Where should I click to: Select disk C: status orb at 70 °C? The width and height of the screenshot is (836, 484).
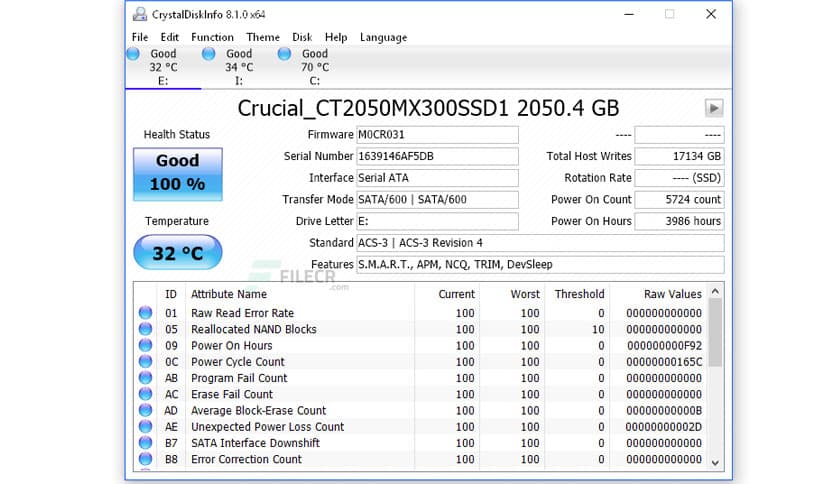[285, 53]
